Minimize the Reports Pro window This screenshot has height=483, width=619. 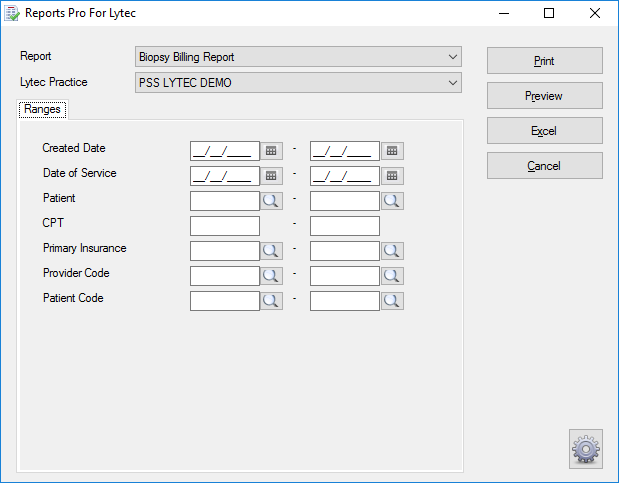[504, 13]
